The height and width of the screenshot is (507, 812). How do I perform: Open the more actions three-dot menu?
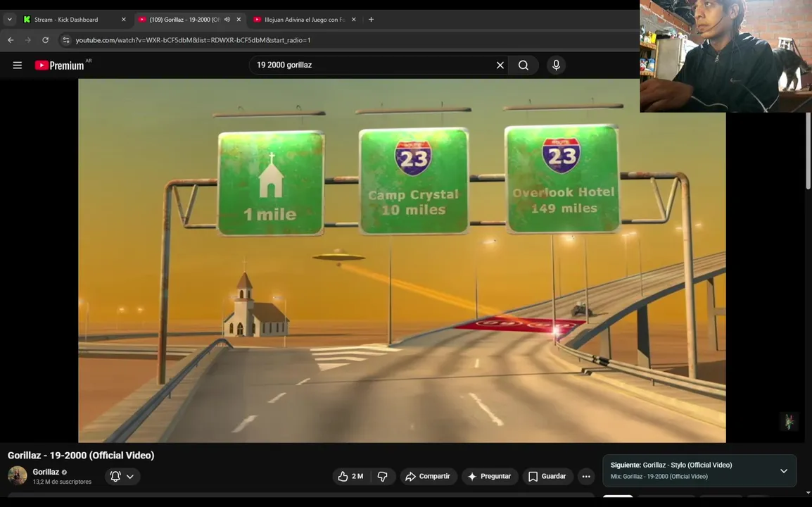[585, 477]
